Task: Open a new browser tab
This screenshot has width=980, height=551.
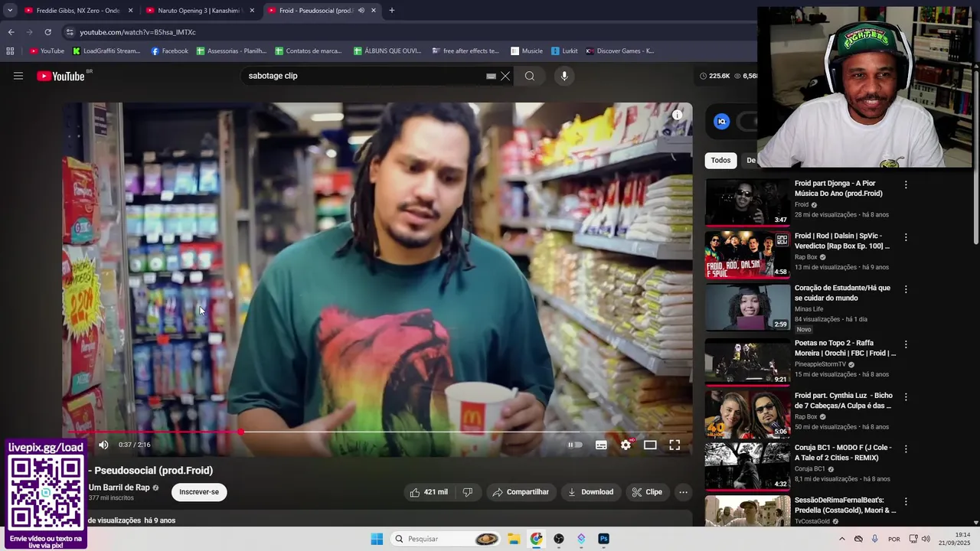Action: pos(392,11)
